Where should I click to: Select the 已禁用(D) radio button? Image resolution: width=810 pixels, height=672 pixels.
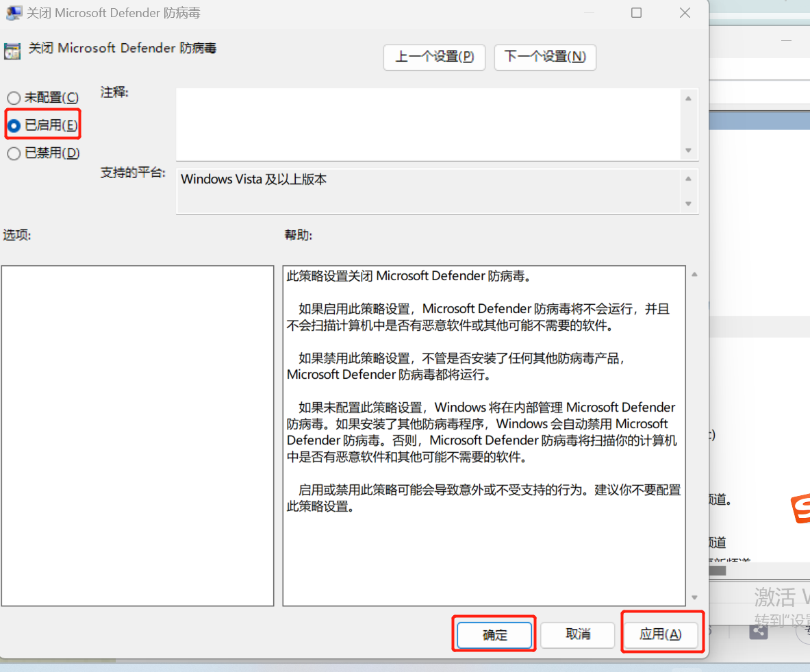(x=12, y=153)
